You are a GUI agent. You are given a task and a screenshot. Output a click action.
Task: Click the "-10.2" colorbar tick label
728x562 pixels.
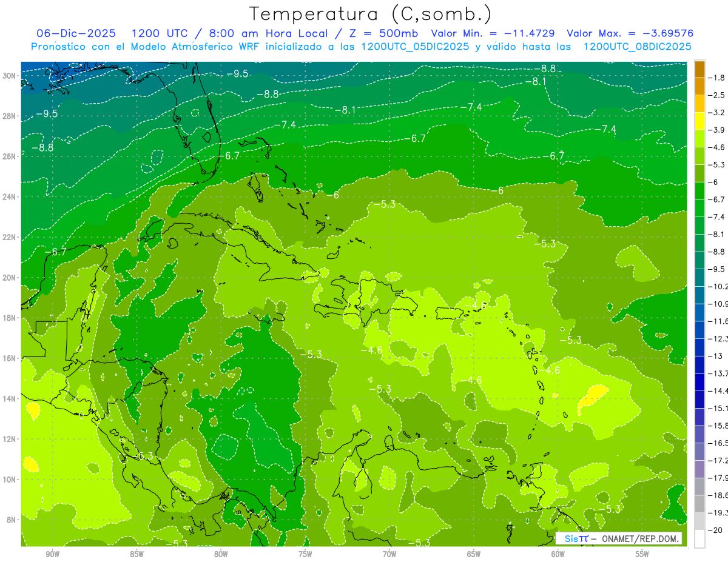pyautogui.click(x=719, y=286)
